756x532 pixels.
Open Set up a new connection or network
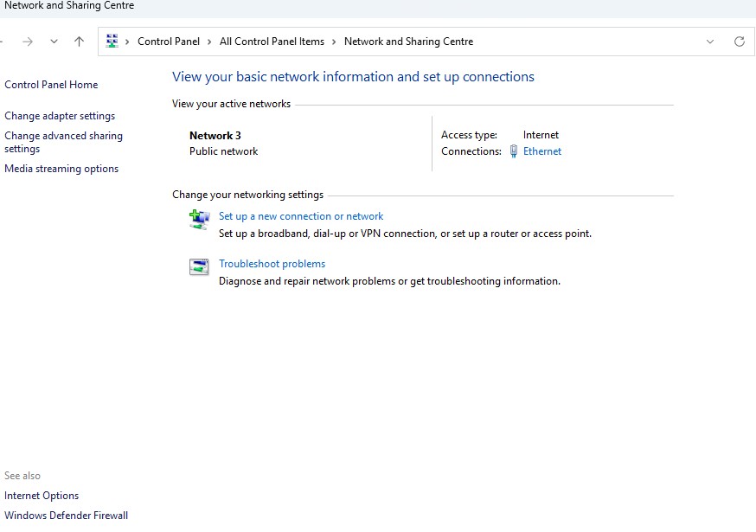[301, 216]
